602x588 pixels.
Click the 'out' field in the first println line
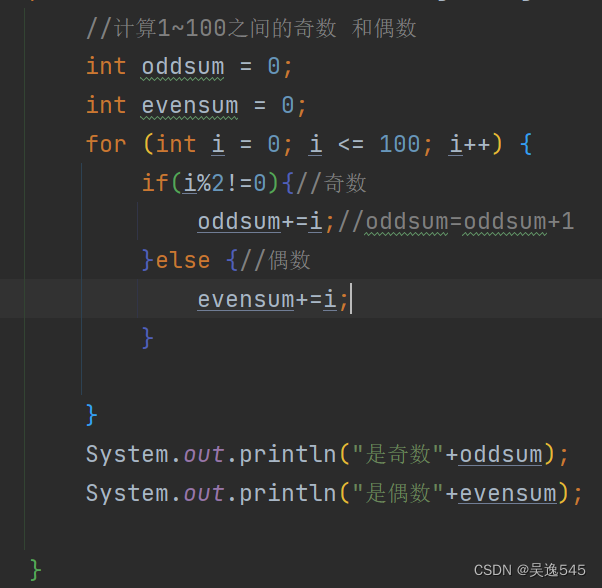204,454
